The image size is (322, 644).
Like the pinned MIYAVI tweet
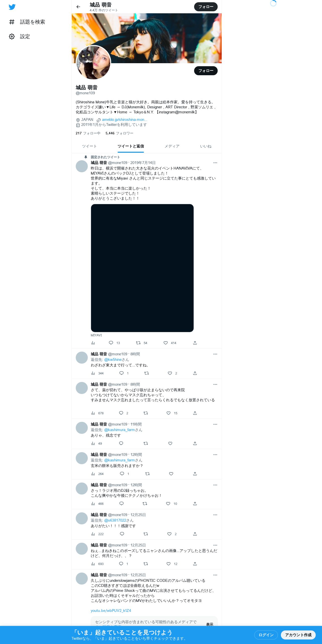[166, 343]
